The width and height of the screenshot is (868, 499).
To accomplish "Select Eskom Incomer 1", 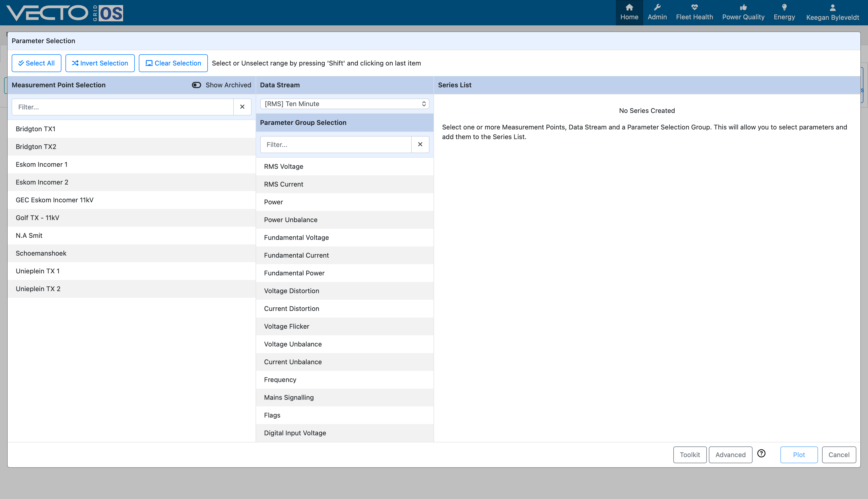I will point(131,164).
